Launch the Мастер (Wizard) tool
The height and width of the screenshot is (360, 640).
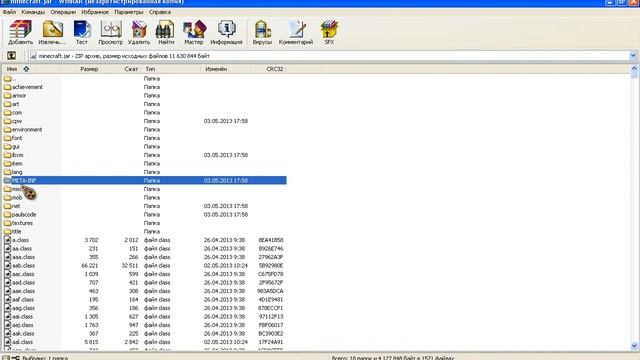[x=194, y=32]
